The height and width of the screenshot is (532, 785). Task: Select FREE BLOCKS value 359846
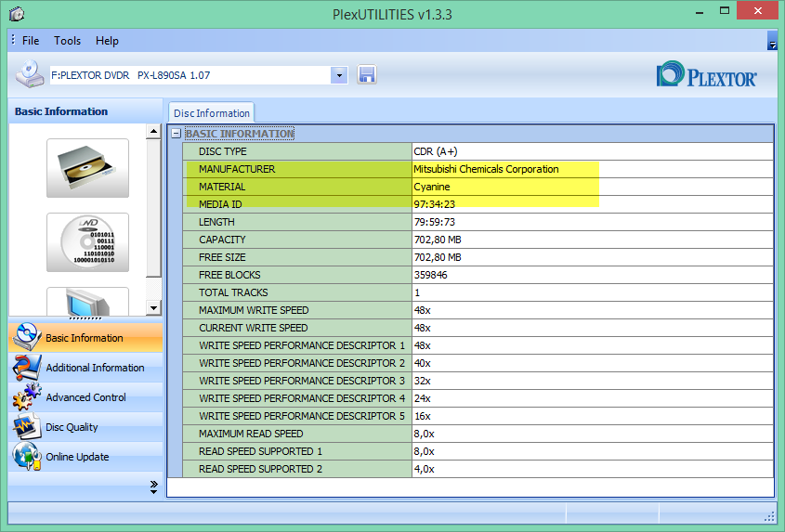[430, 275]
